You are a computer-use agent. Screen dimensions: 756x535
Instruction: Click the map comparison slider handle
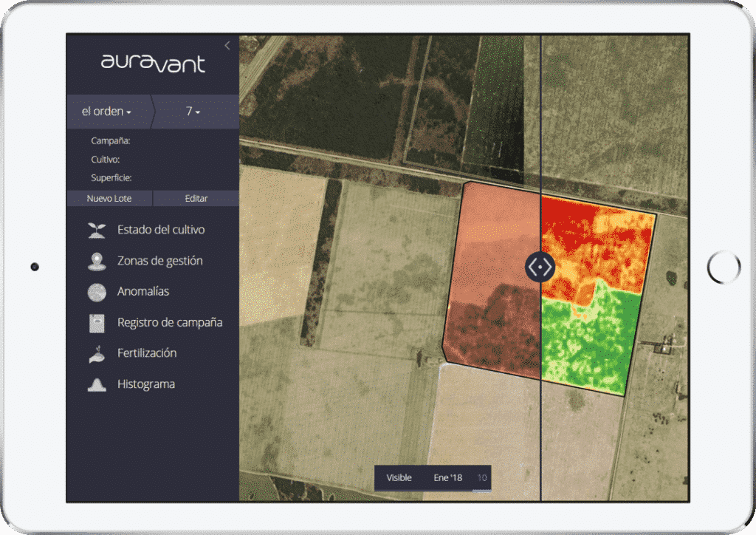pos(540,265)
